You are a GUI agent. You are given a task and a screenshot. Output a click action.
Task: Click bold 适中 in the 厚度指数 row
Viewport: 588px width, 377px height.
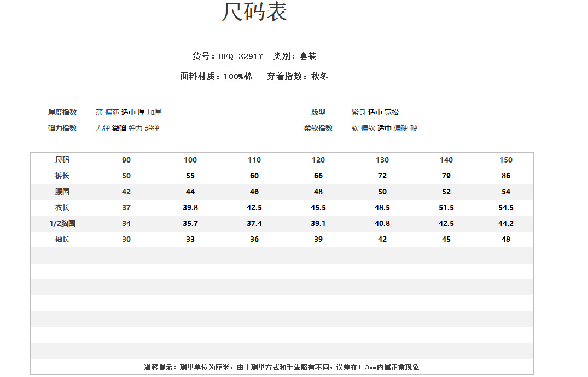click(x=128, y=112)
